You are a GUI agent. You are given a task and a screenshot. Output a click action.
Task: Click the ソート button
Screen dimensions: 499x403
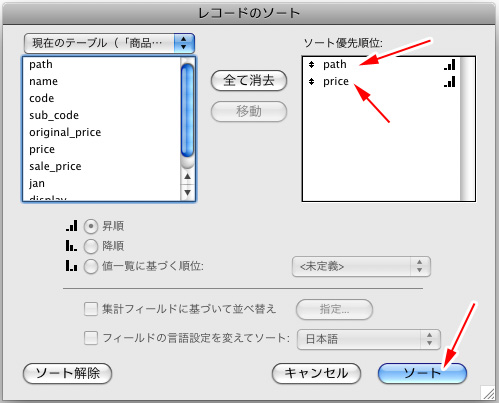pyautogui.click(x=422, y=373)
